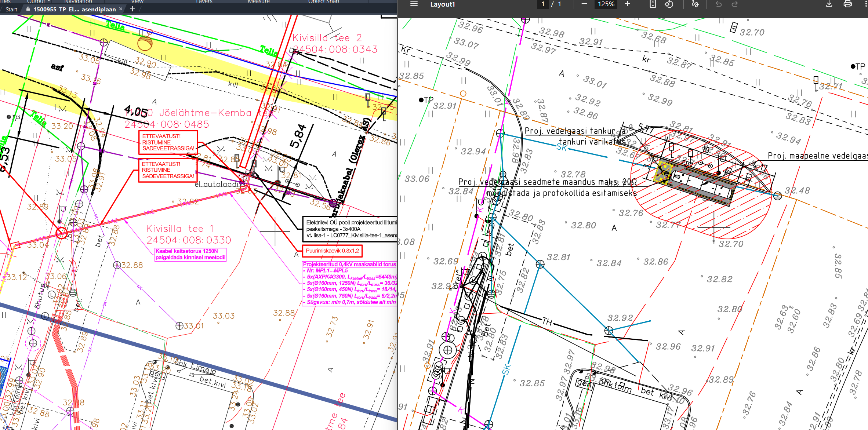Open the PDF viewer sidebar menu
Image resolution: width=868 pixels, height=430 pixels.
coord(414,4)
